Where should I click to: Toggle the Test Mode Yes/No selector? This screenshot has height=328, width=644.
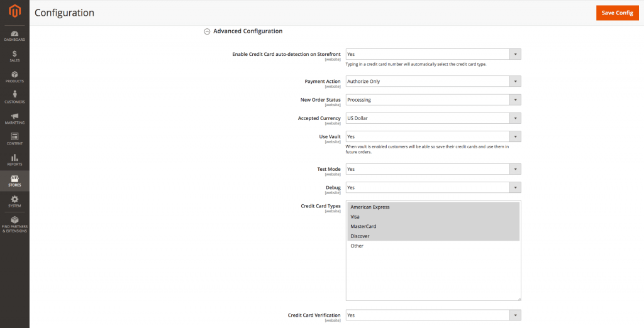tap(433, 169)
